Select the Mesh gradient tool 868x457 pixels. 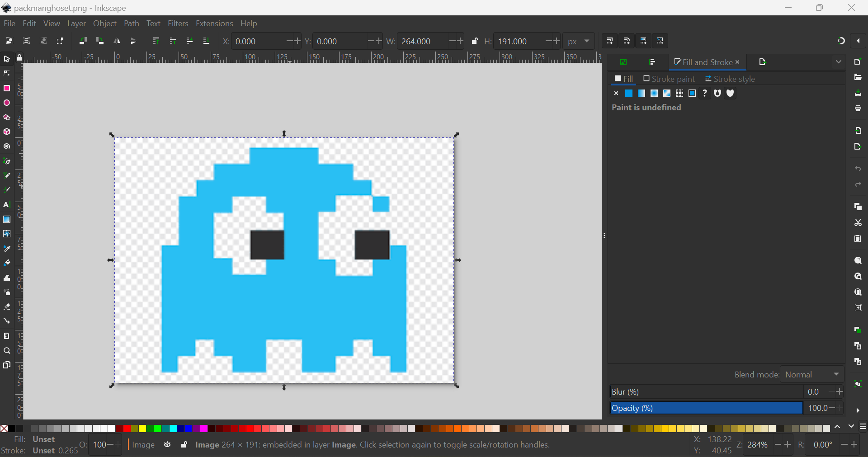7,234
